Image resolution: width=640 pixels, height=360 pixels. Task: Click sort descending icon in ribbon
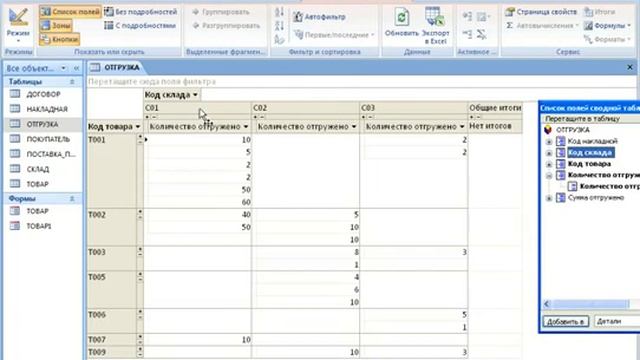coord(279,26)
